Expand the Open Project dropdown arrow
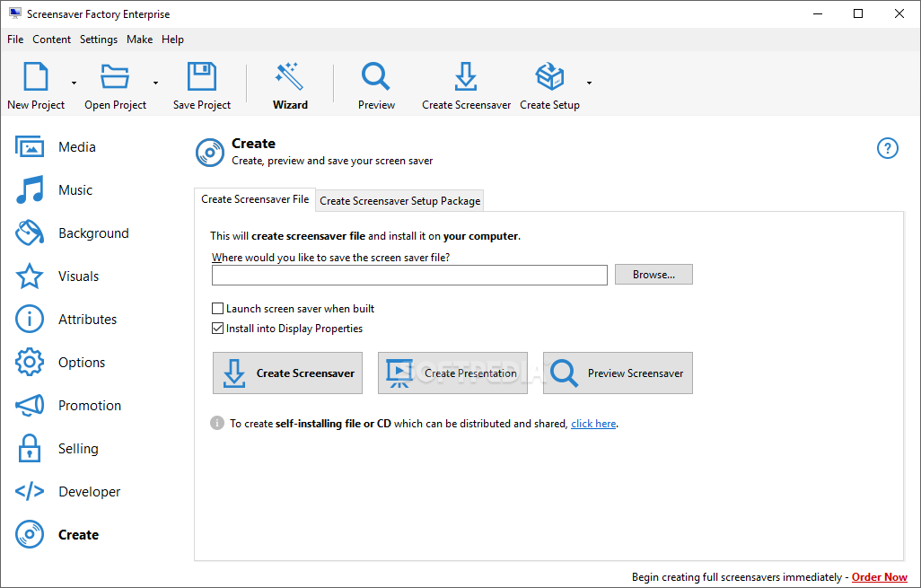921x588 pixels. point(155,83)
